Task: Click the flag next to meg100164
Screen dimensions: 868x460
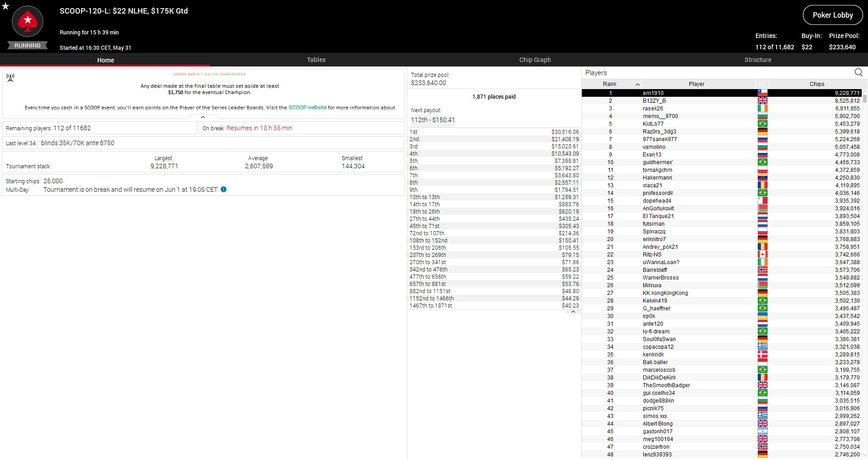Action: click(x=763, y=439)
